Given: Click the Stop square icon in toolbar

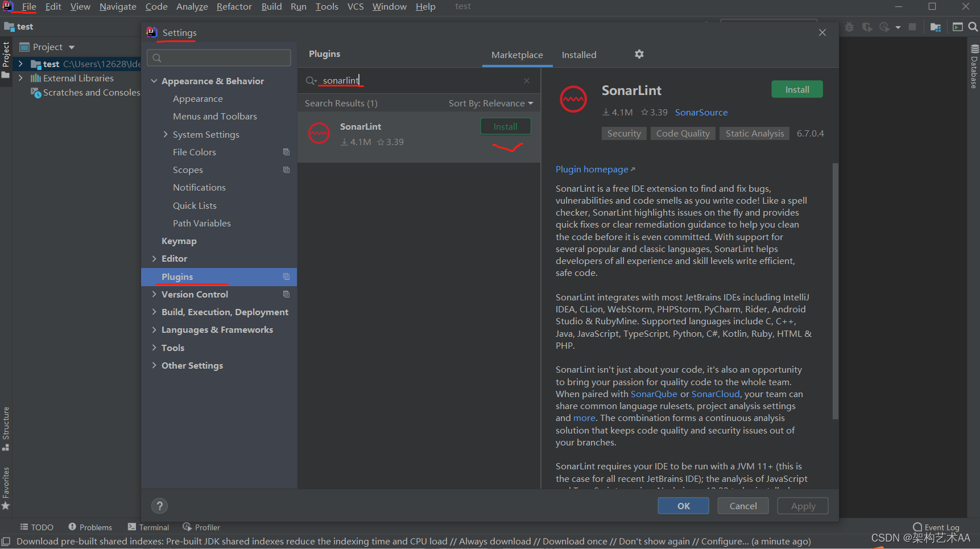Looking at the screenshot, I should click(912, 27).
